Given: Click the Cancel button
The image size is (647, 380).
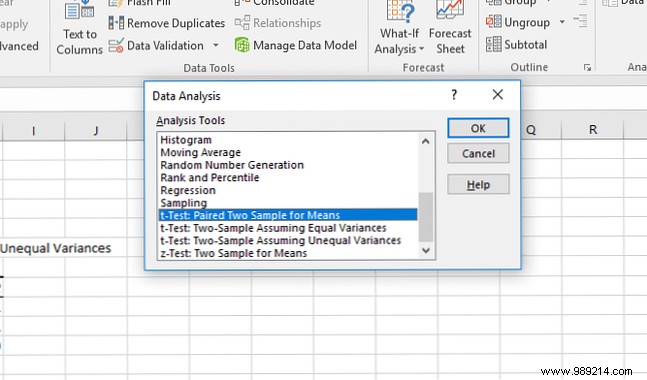Looking at the screenshot, I should pyautogui.click(x=478, y=153).
